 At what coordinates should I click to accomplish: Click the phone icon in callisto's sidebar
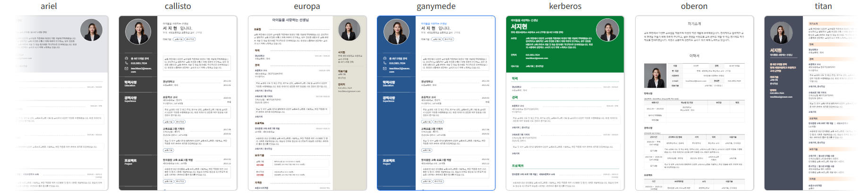pyautogui.click(x=126, y=63)
